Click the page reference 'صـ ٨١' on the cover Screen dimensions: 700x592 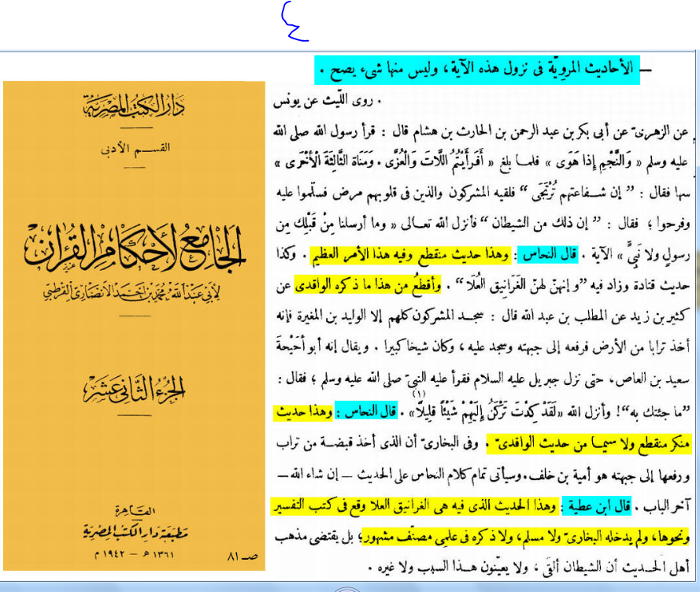coord(243,556)
